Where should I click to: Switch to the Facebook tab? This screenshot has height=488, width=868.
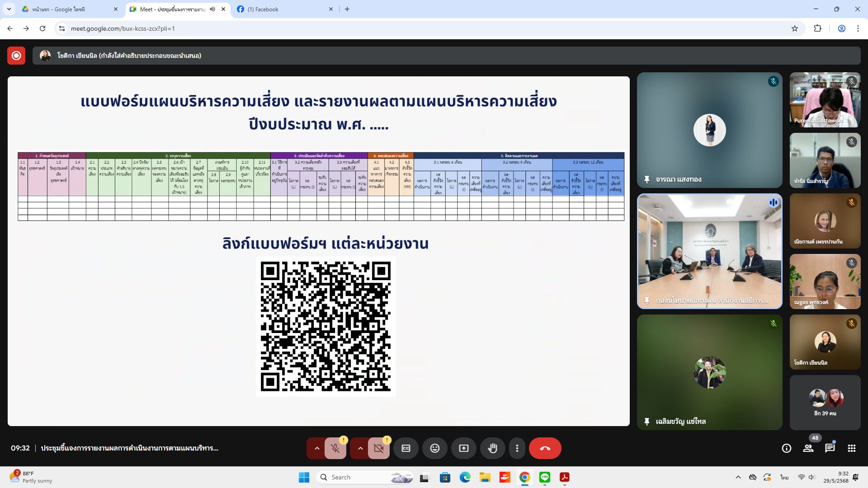pos(285,9)
